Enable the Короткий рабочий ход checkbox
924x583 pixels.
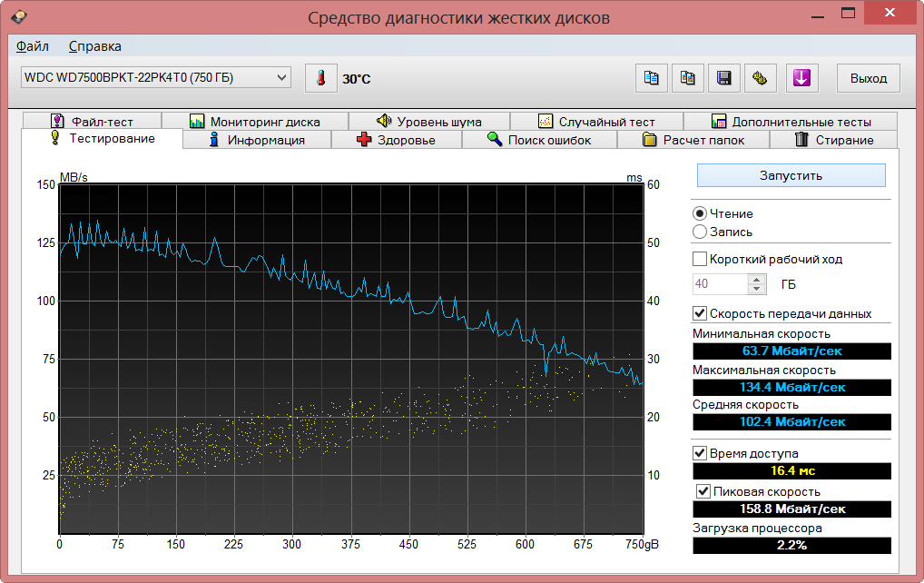coord(700,259)
